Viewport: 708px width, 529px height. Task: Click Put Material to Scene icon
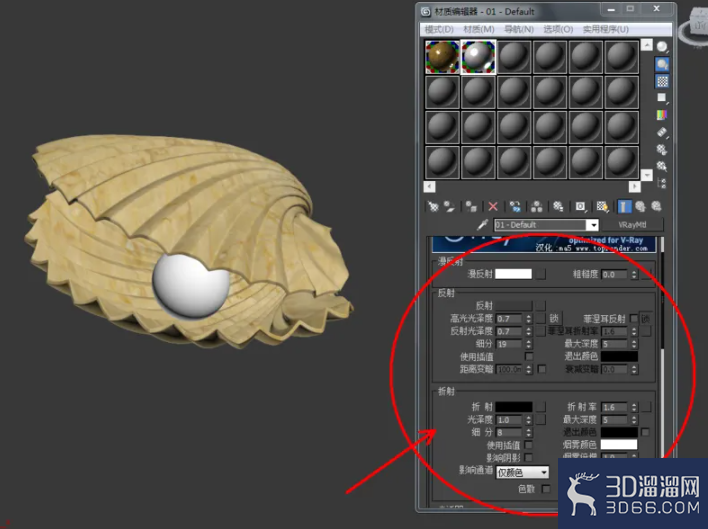click(449, 207)
